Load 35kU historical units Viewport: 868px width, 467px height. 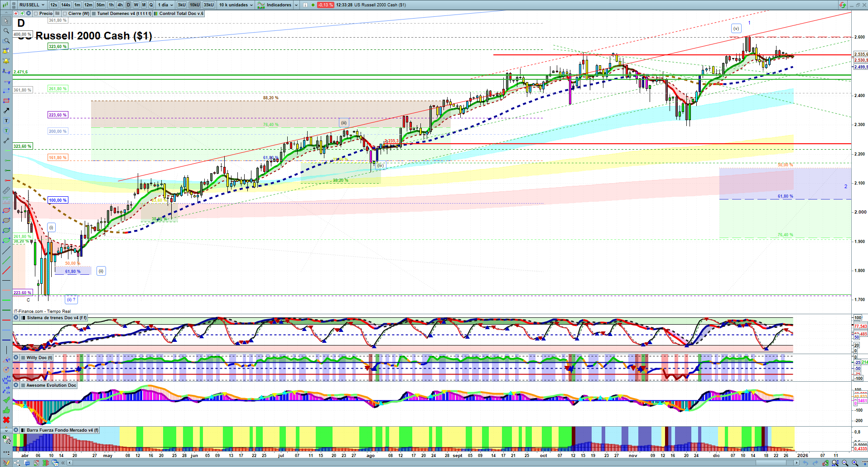coord(209,5)
